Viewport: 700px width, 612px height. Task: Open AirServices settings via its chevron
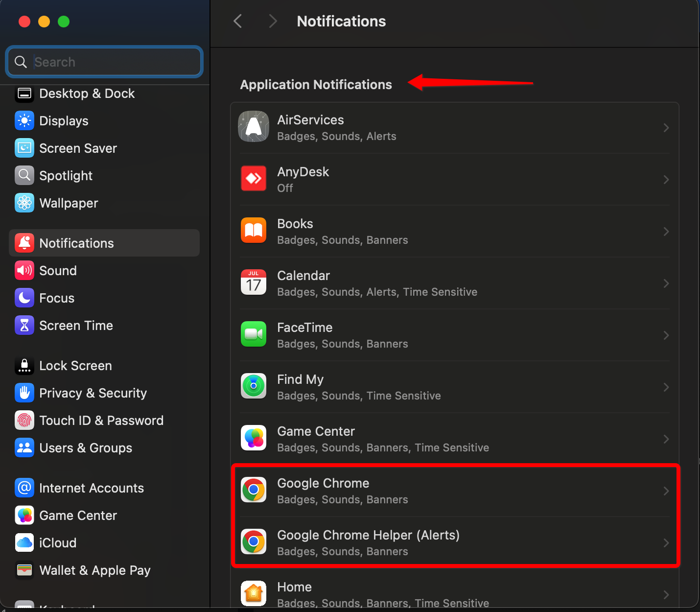coord(666,128)
